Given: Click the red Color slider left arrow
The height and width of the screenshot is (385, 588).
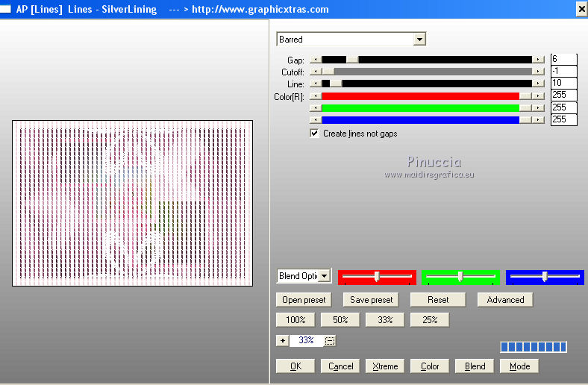Looking at the screenshot, I should 316,96.
